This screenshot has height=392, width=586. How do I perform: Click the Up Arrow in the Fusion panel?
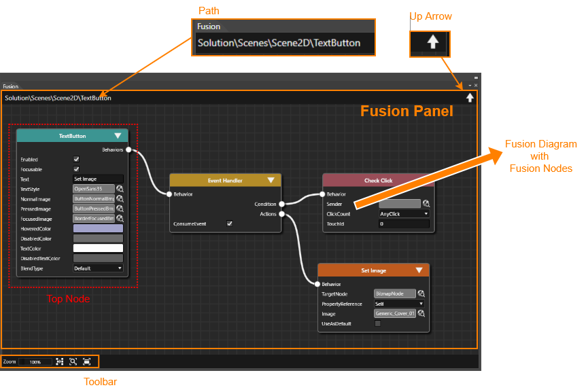pos(470,98)
